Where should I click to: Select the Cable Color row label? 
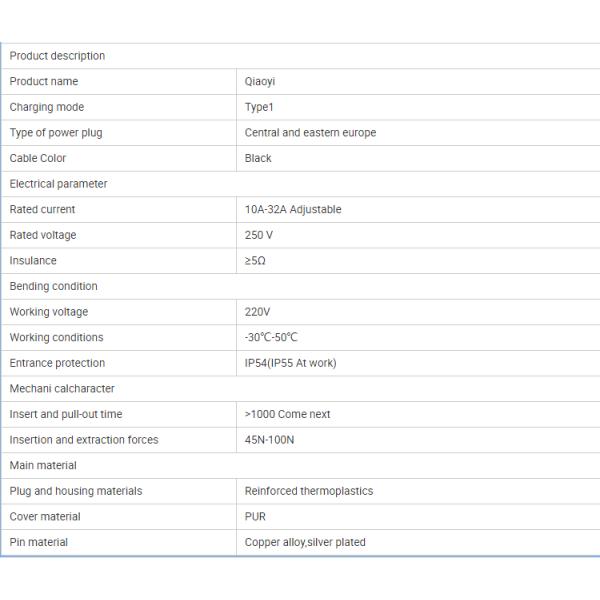[38, 158]
